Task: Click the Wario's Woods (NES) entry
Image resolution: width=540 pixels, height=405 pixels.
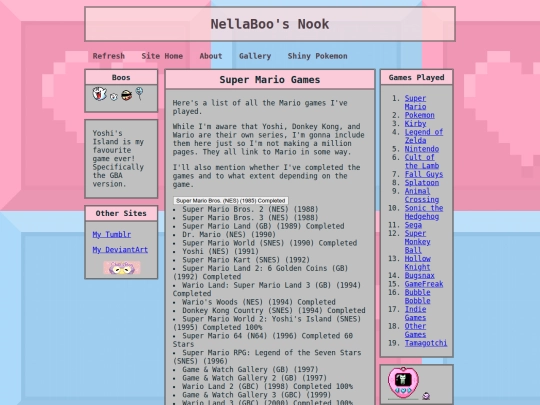Action: tap(259, 302)
